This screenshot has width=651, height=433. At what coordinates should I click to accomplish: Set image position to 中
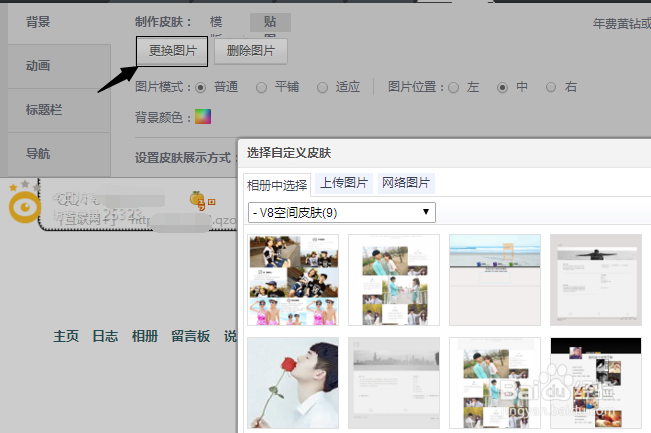(x=502, y=88)
